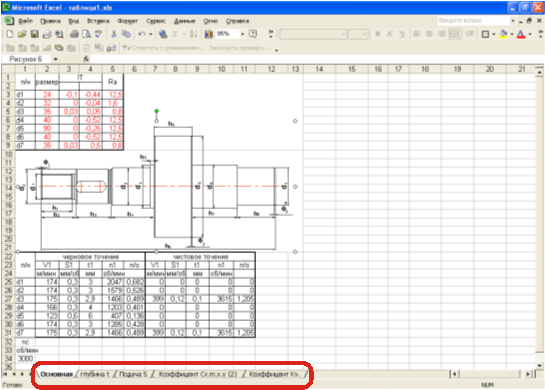545x390 pixels.
Task: Switch to the глубина t sheet tab
Action: tap(95, 374)
